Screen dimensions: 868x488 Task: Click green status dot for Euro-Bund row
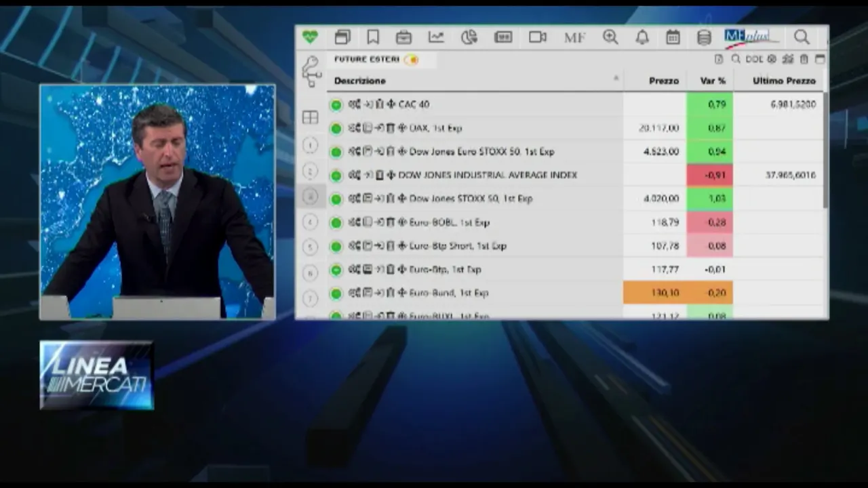click(336, 293)
